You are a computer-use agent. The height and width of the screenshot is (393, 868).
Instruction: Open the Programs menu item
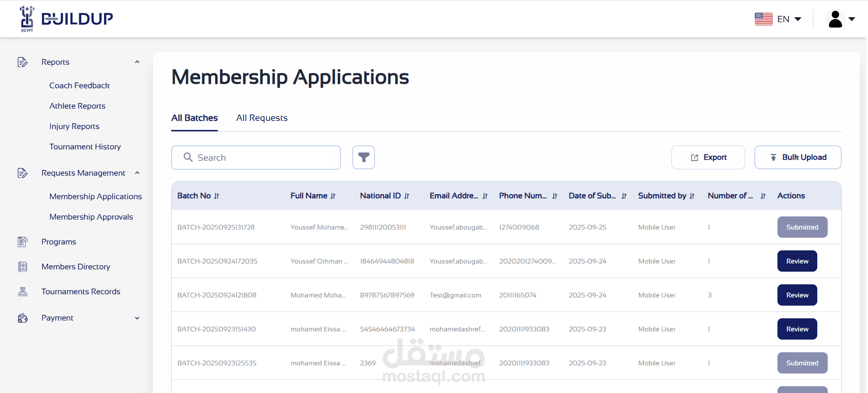point(59,242)
